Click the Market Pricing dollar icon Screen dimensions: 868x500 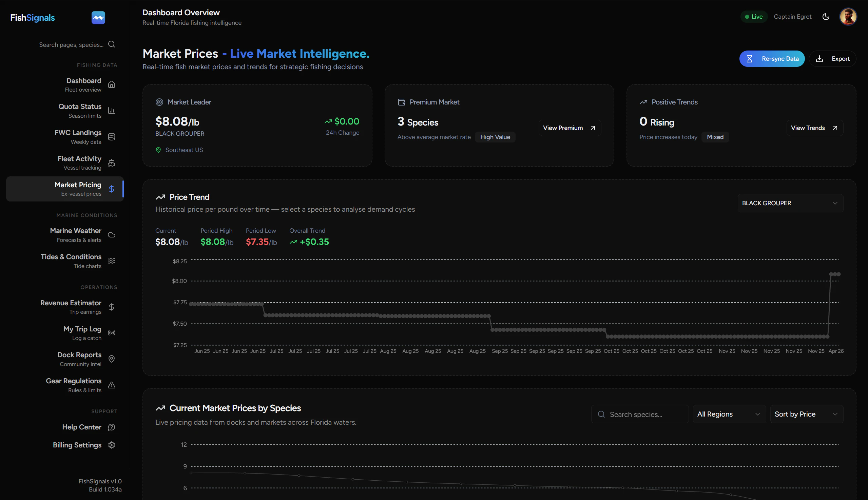[112, 189]
